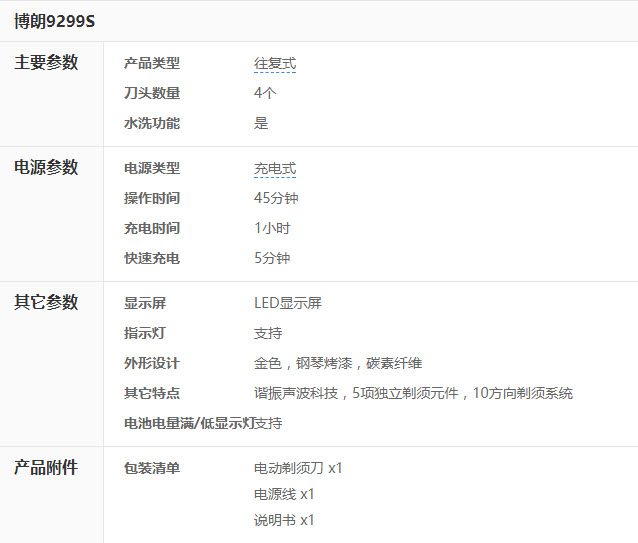Select the 操作时间 label

tap(152, 198)
